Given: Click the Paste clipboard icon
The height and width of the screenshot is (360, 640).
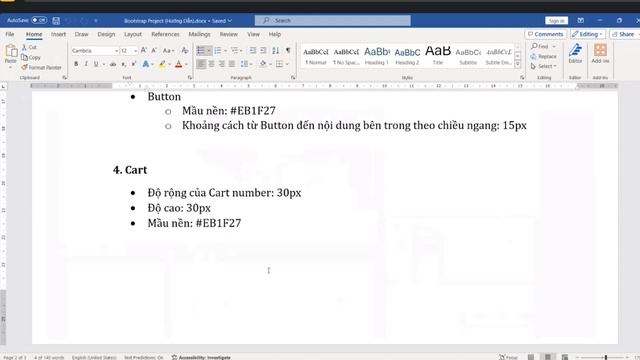Looking at the screenshot, I should [x=11, y=51].
